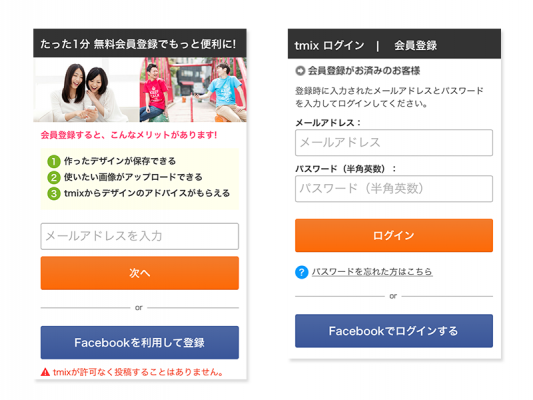
Task: Click the photo of men in T-shirts
Action: 193,90
